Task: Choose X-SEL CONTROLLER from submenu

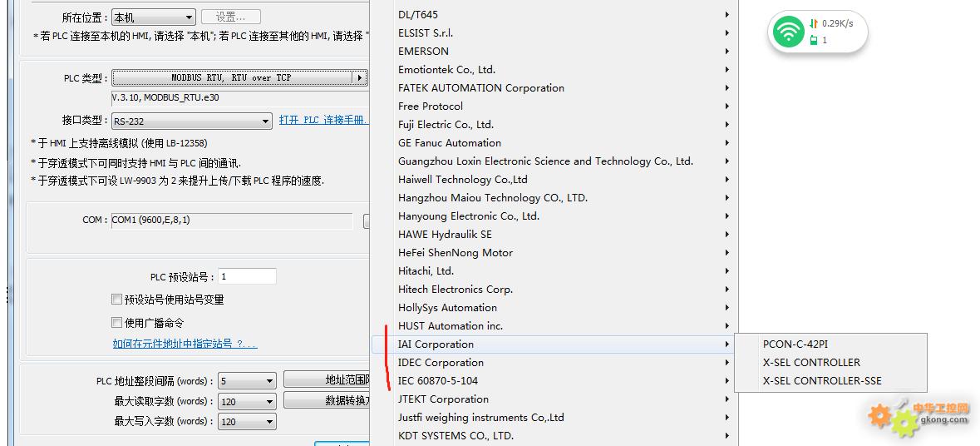Action: pyautogui.click(x=830, y=362)
